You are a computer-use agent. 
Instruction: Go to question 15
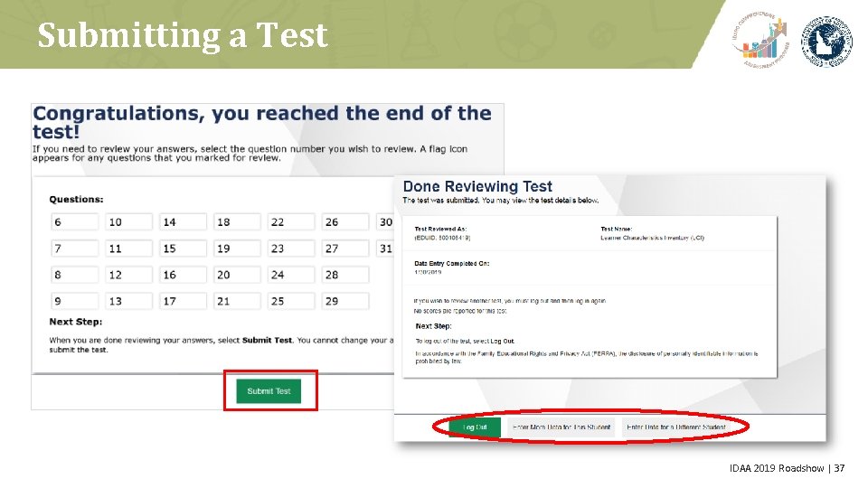[184, 249]
